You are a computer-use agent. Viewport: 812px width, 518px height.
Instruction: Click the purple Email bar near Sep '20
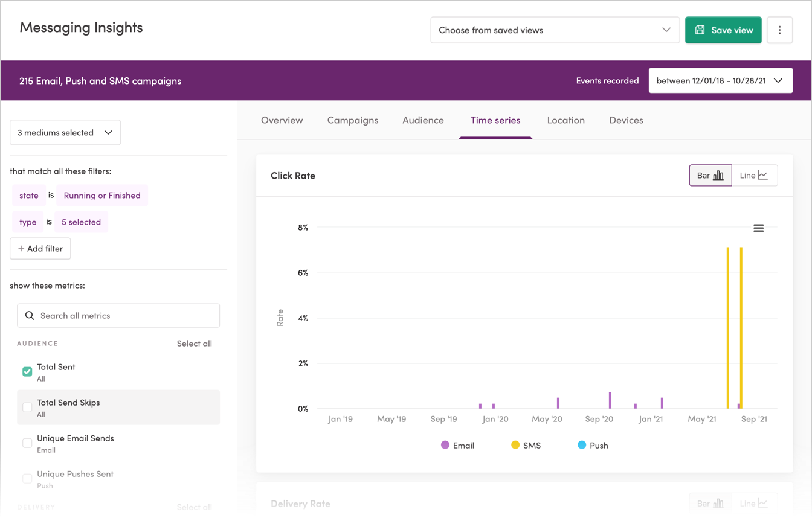pyautogui.click(x=610, y=400)
